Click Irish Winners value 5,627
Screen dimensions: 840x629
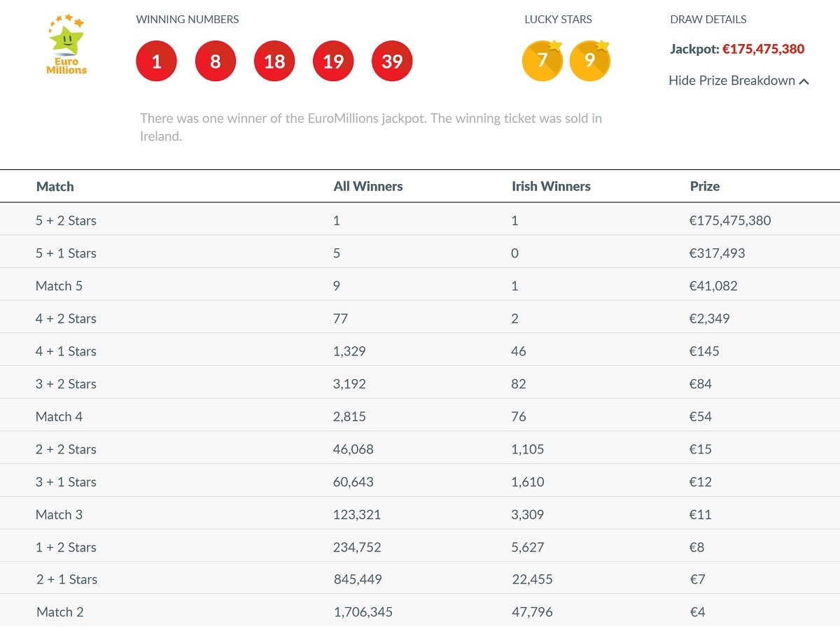pos(528,547)
